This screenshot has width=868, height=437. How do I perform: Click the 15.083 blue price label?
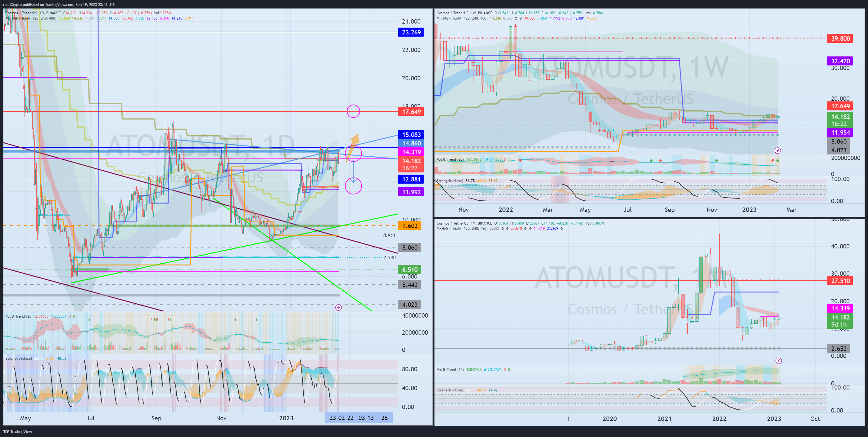pyautogui.click(x=411, y=135)
